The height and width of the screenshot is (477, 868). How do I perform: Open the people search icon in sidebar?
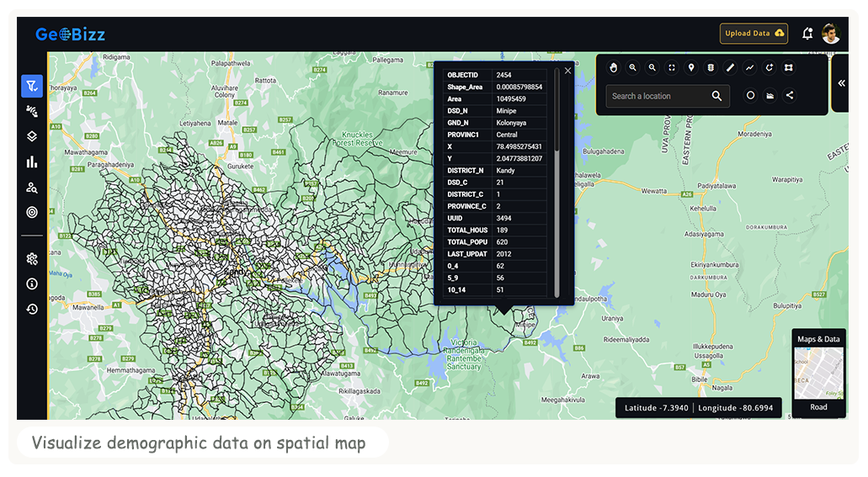click(32, 188)
